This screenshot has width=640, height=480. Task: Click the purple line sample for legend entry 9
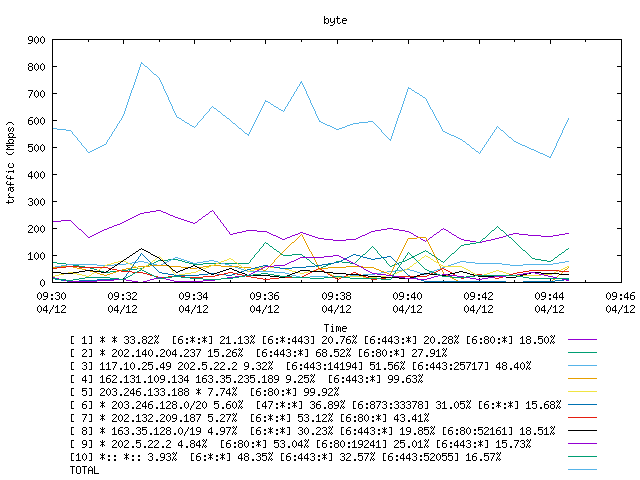582,444
